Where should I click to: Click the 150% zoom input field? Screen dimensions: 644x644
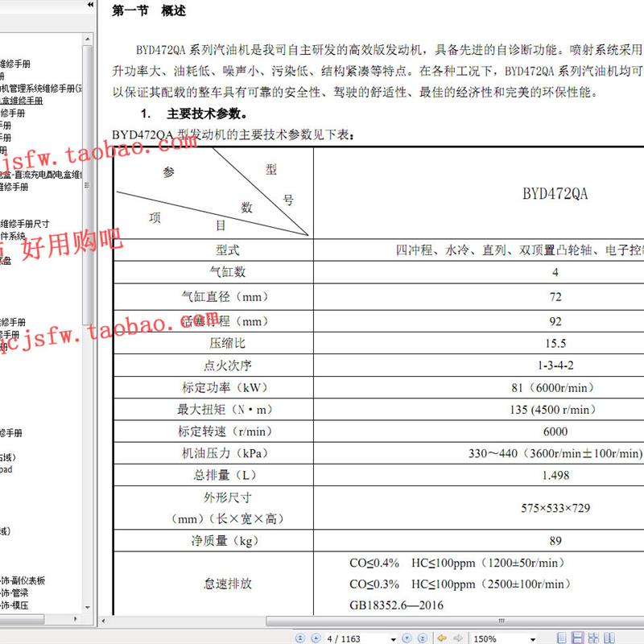[x=499, y=638]
